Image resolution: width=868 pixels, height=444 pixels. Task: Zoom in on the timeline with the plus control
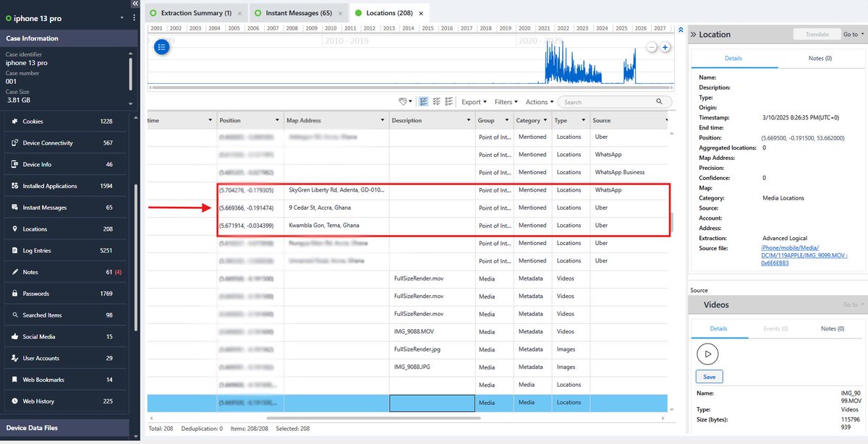(665, 46)
